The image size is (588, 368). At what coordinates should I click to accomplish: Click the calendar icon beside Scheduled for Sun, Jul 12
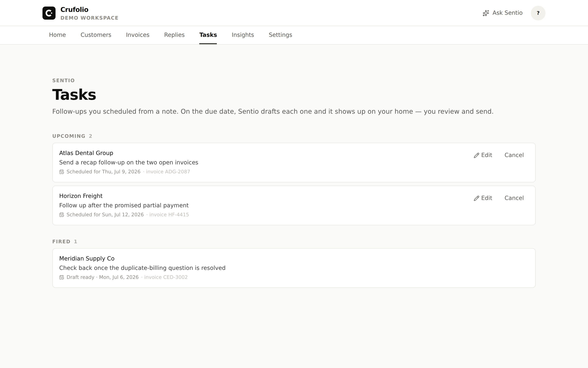[x=62, y=215]
